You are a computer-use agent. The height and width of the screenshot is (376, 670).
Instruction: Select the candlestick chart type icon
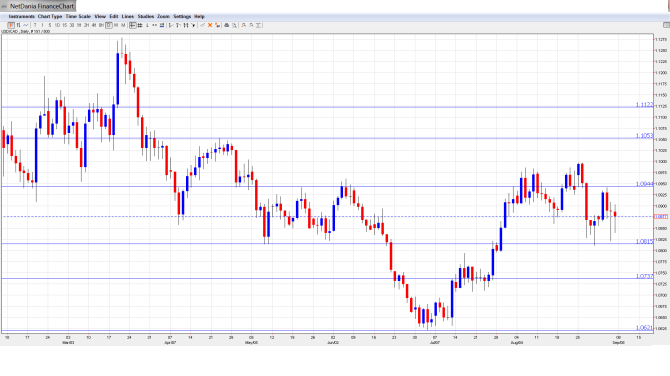tap(11, 25)
